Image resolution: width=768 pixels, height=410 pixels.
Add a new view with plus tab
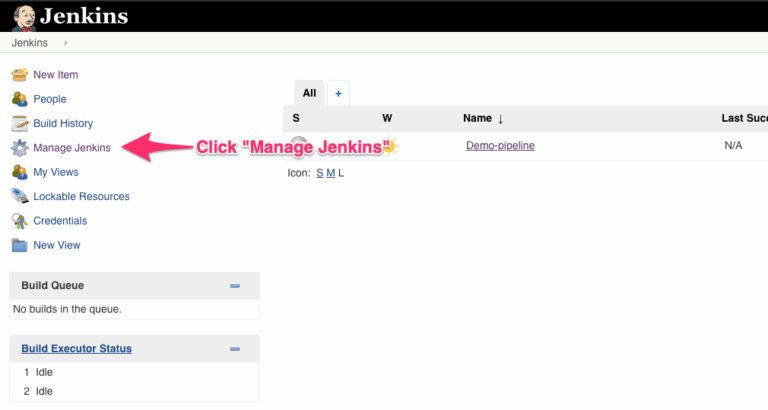coord(338,93)
